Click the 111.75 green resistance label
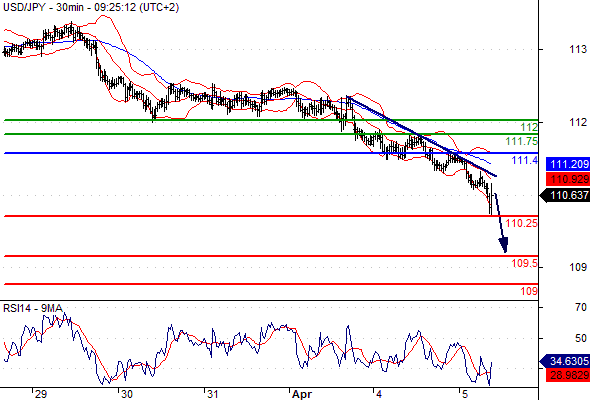This screenshot has width=590, height=400. point(522,141)
